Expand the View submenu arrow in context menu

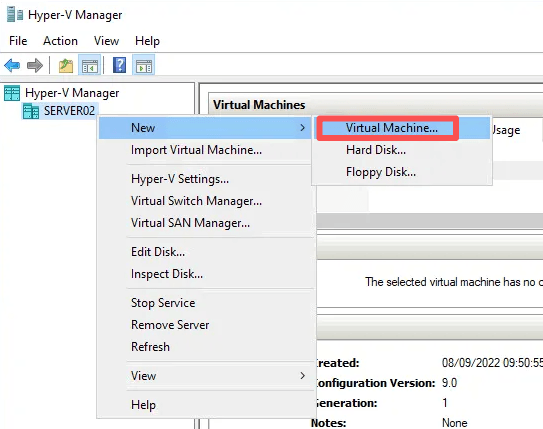(302, 376)
